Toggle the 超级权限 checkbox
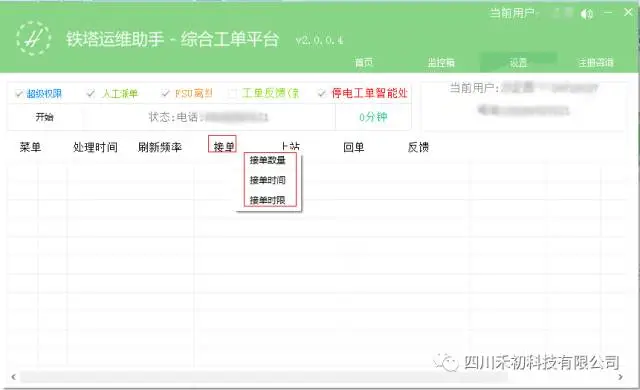Viewport: 640px width, 390px height. [x=18, y=94]
